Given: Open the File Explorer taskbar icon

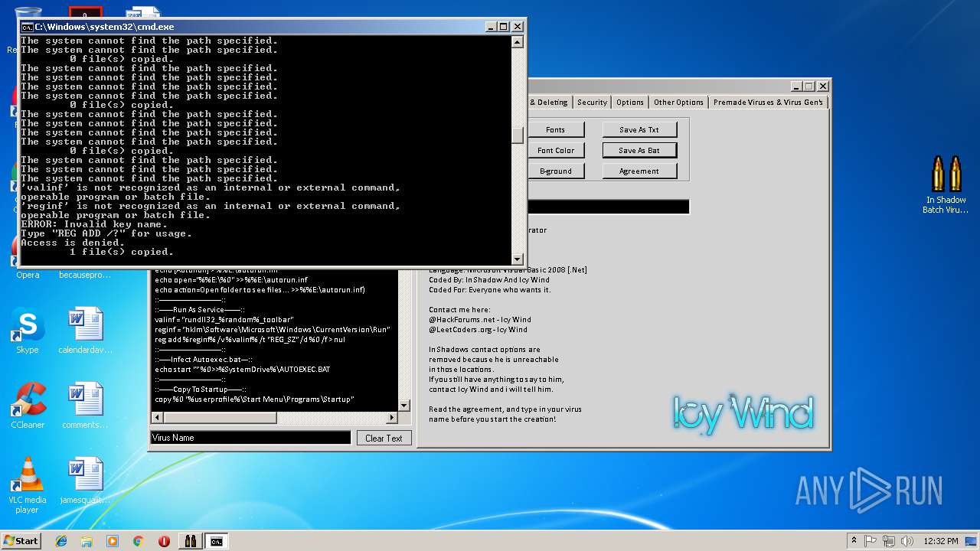Looking at the screenshot, I should (x=87, y=541).
